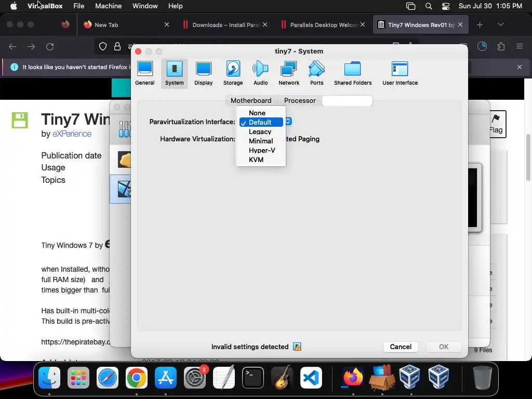Dismiss the Firefox notification bar
Viewport: 532px width, 399px height.
click(x=520, y=67)
